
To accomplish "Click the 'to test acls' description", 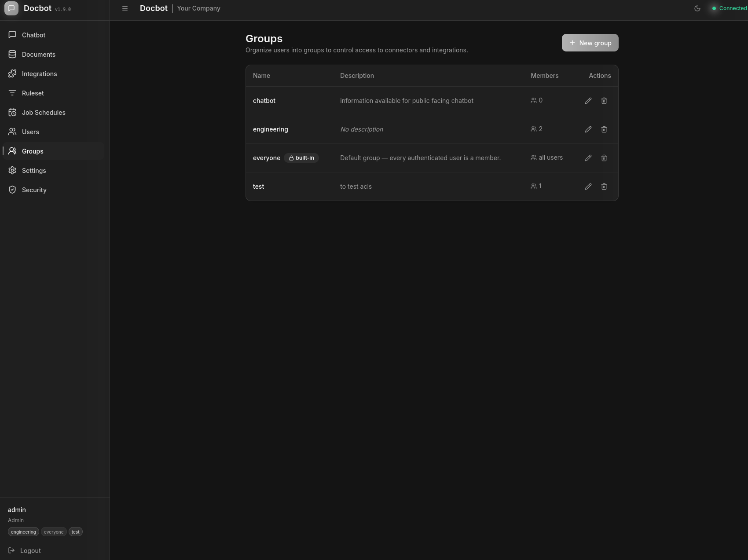I will 356,187.
